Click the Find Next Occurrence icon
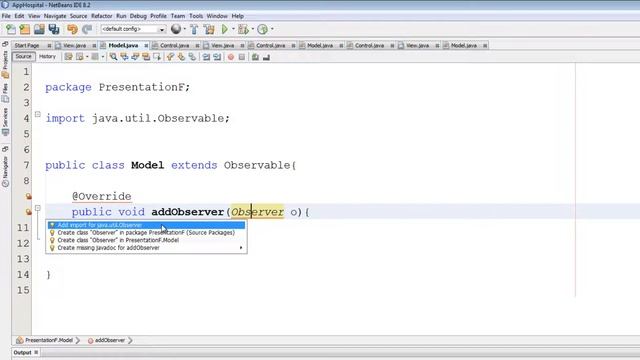640x360 pixels. click(135, 57)
